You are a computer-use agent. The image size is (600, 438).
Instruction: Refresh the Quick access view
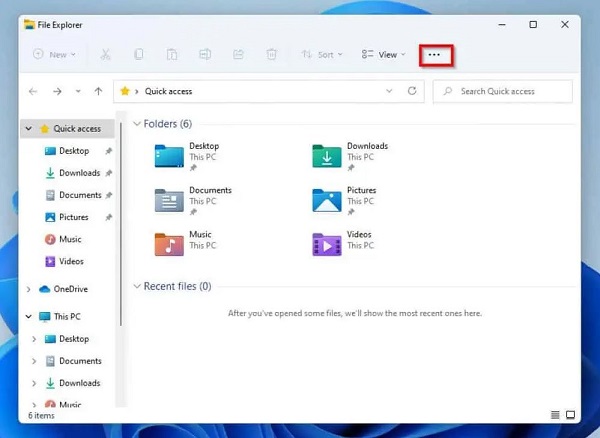(x=412, y=91)
